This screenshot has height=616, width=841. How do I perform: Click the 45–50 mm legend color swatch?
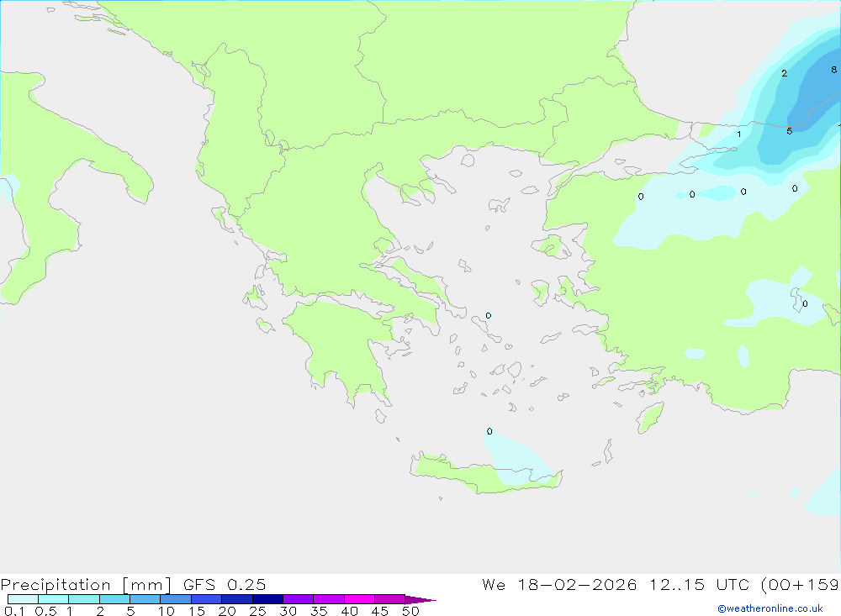click(x=390, y=599)
